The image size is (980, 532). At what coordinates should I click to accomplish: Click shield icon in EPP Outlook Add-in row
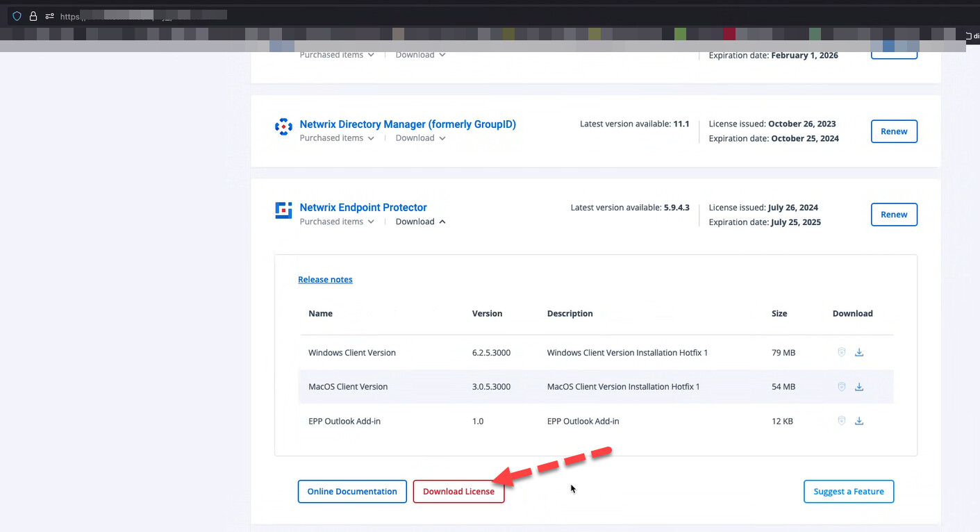841,421
